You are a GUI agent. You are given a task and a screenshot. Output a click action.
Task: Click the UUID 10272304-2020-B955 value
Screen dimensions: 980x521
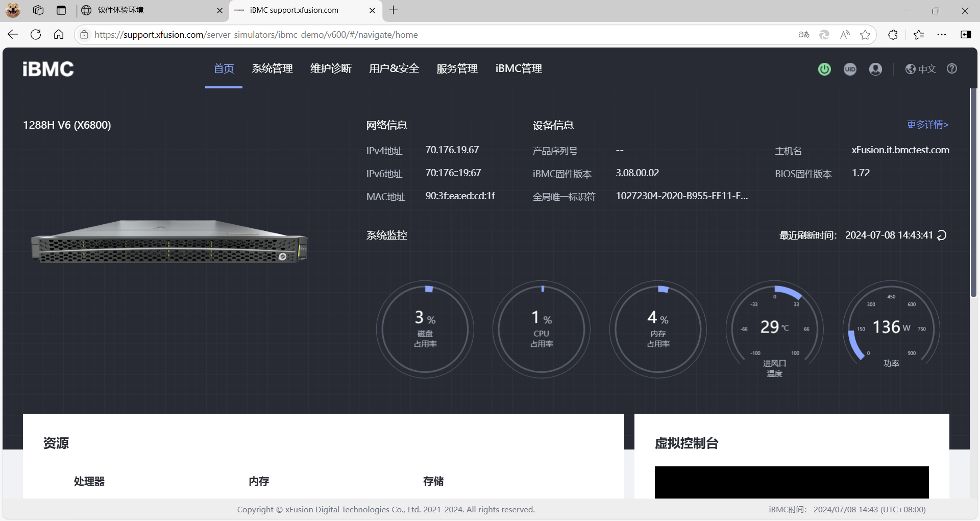click(x=682, y=196)
